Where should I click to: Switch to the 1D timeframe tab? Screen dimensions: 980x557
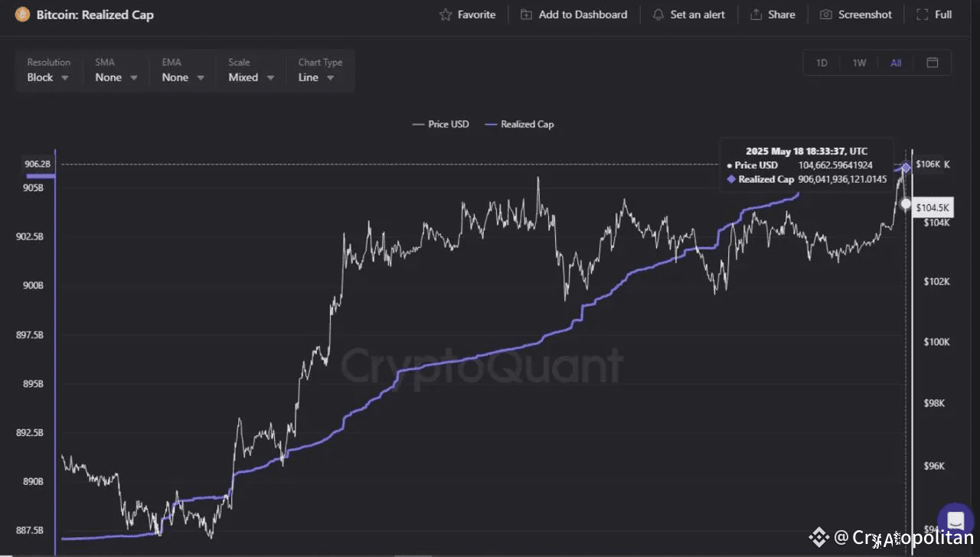coord(821,63)
